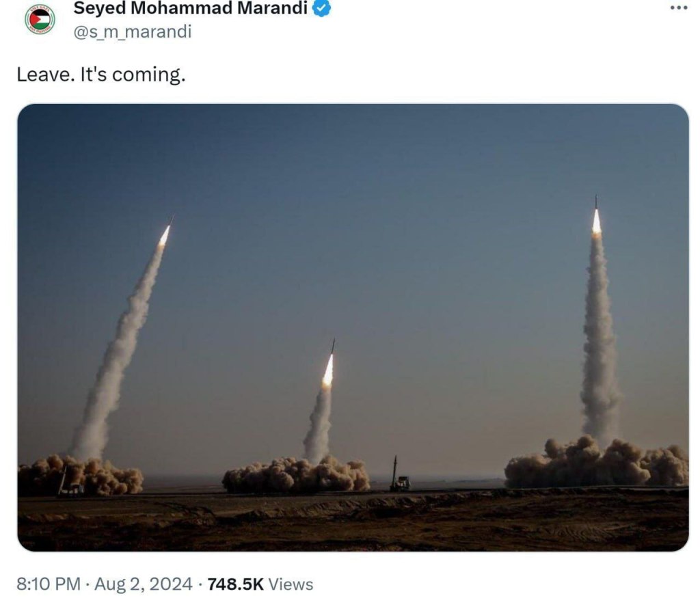Click the center dust cloud in photo
Viewport: 700px width, 598px height.
(296, 475)
